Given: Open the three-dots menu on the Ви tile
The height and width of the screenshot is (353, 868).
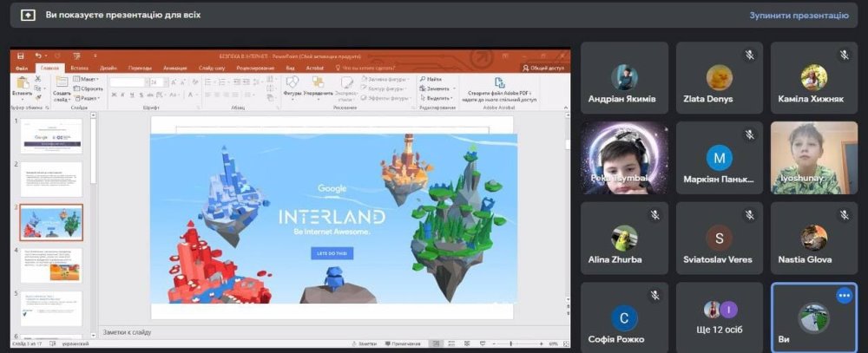Looking at the screenshot, I should pos(845,296).
